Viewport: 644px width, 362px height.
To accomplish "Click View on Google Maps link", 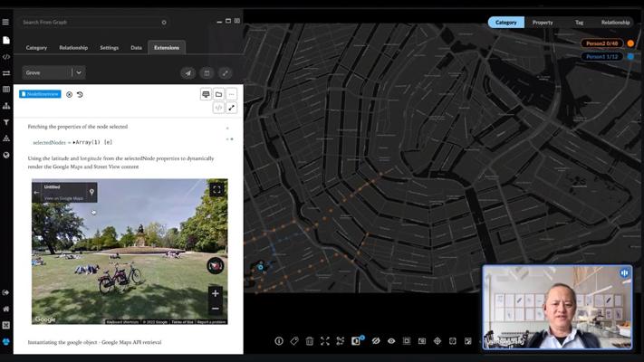I will tap(63, 198).
